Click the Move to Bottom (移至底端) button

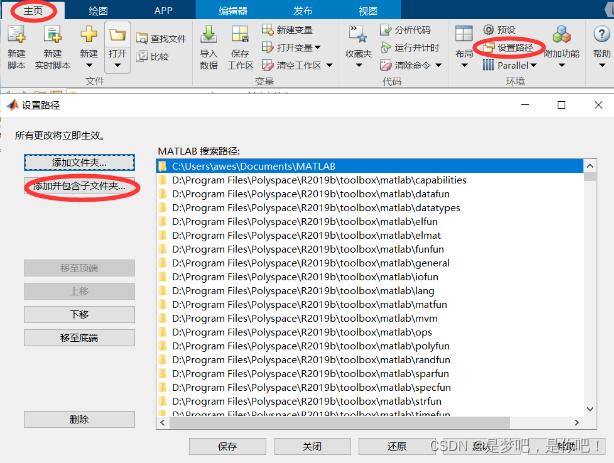coord(79,337)
